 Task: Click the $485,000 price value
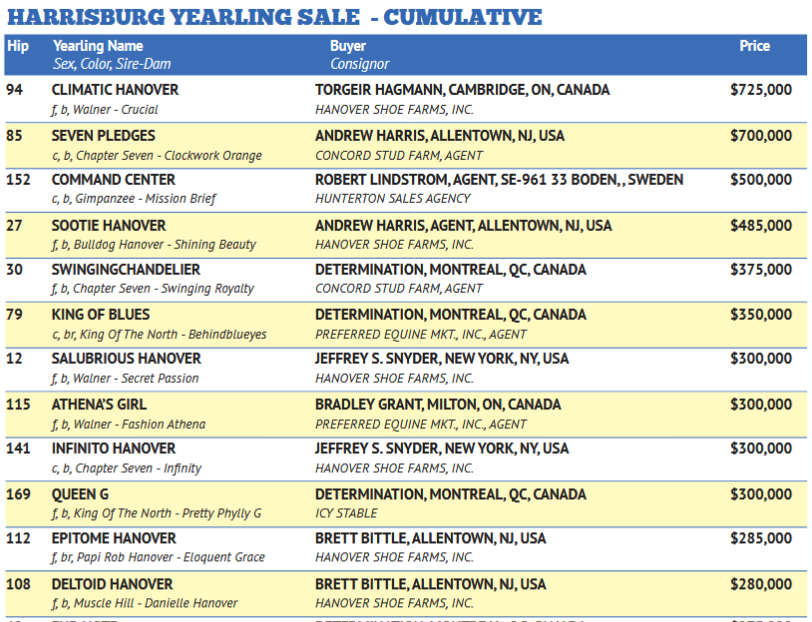761,225
